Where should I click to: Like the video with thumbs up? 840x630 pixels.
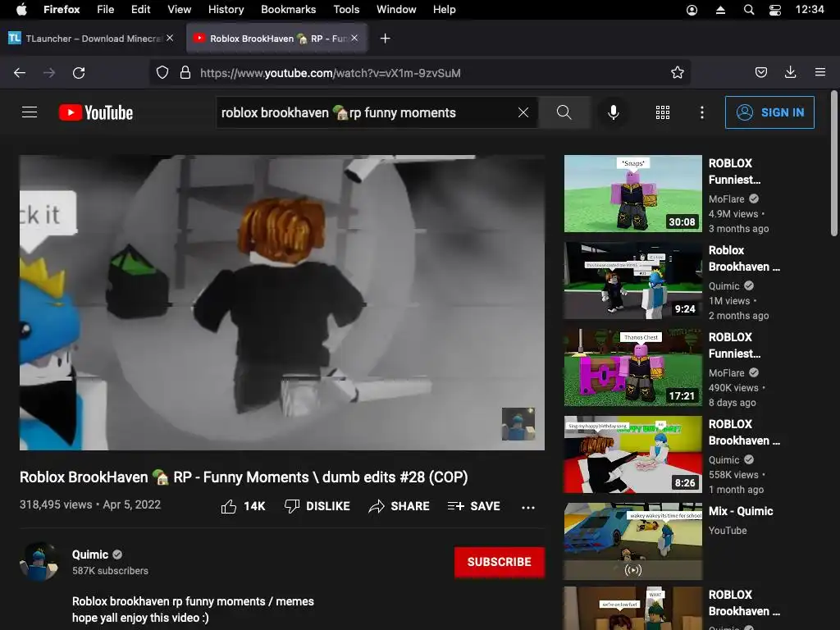pyautogui.click(x=243, y=506)
